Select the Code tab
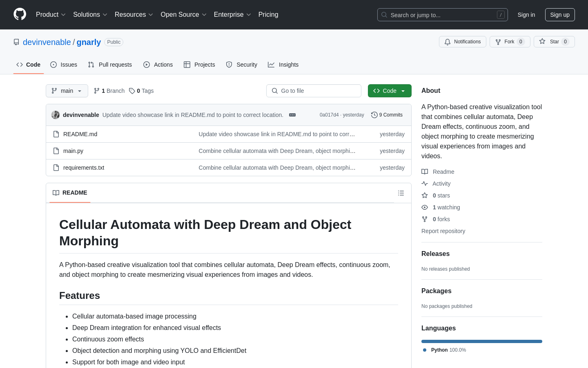Screen dimensions: 588x368 point(29,65)
